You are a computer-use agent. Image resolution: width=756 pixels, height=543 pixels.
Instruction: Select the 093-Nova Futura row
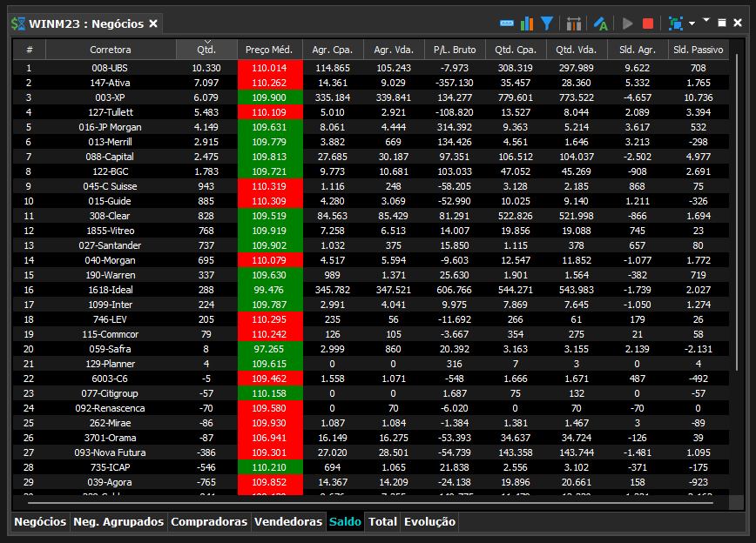point(371,452)
